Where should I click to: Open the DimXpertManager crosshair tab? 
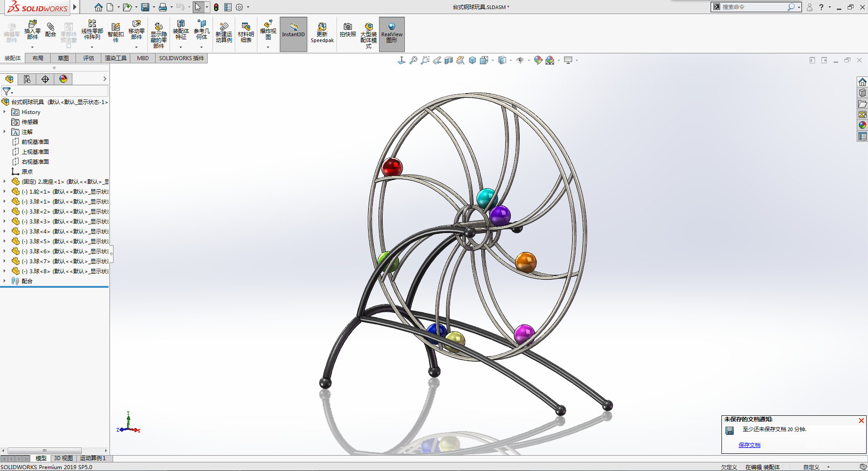point(45,79)
